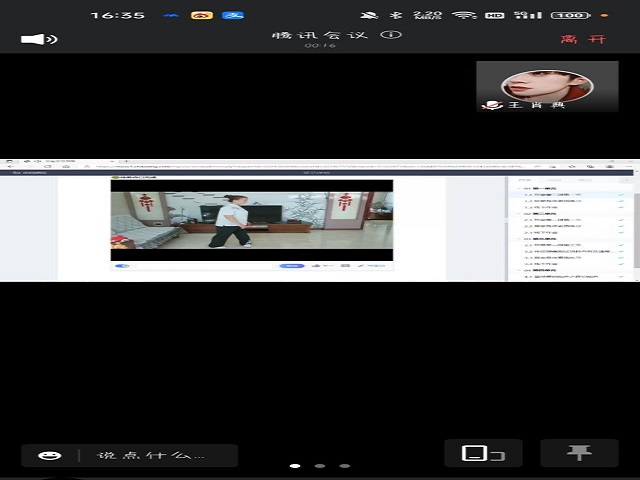Viewport: 640px width, 480px height.
Task: Go to the second page indicator dot
Action: [x=319, y=466]
